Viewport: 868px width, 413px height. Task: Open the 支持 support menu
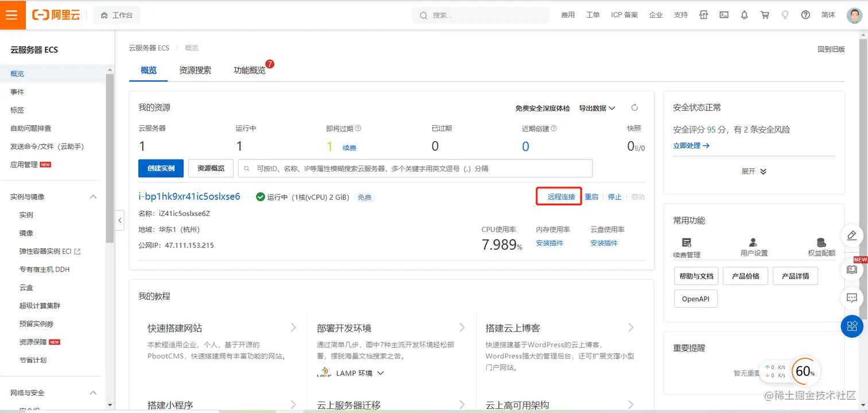[681, 15]
